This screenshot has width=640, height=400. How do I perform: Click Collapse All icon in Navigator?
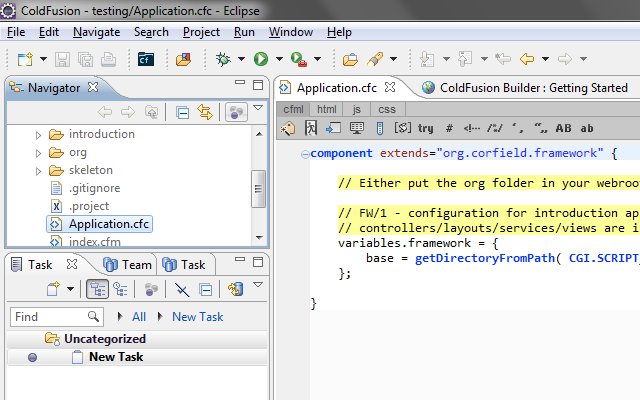pos(182,112)
